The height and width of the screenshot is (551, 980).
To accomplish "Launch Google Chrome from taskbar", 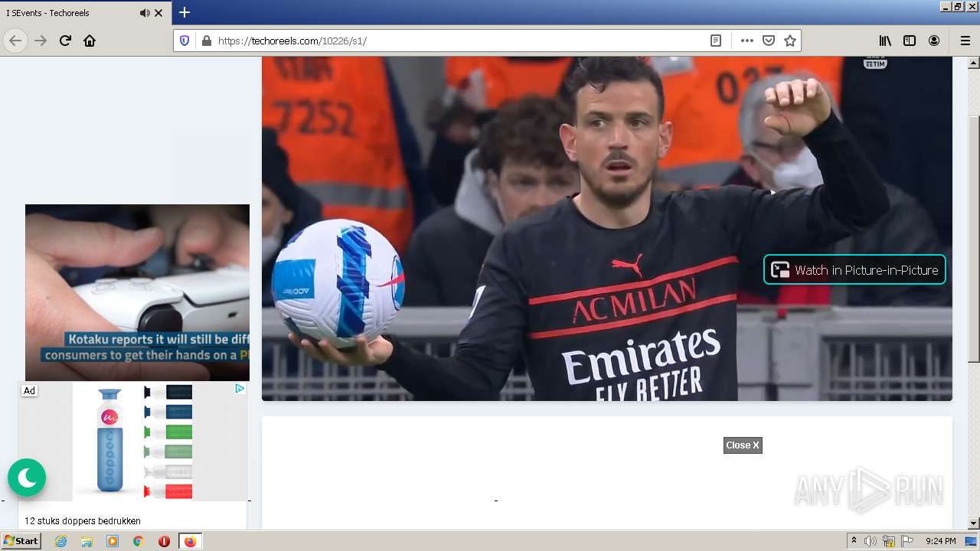I will coord(138,541).
